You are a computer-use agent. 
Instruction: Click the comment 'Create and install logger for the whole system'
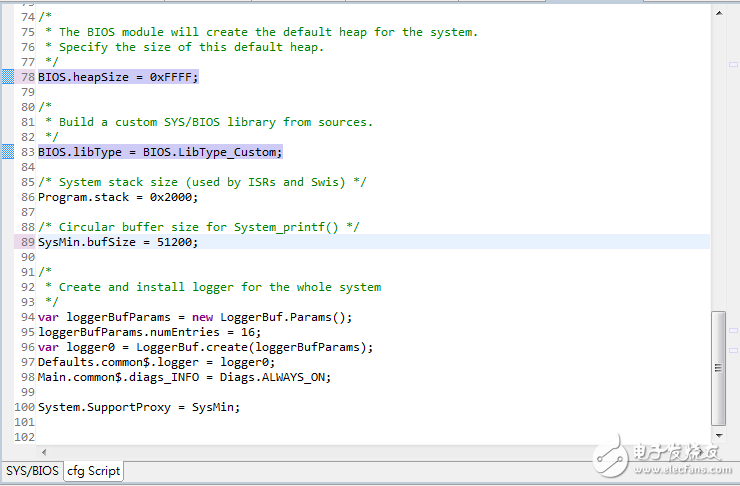click(220, 287)
